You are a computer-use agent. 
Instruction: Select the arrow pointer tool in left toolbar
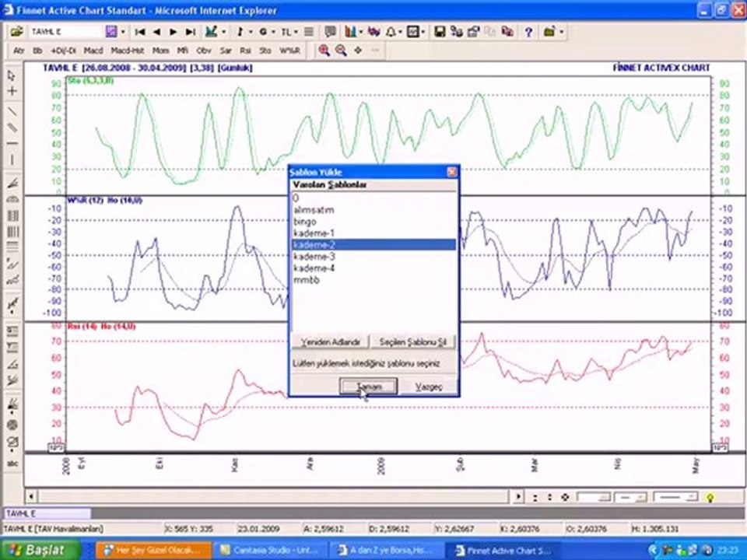point(12,75)
